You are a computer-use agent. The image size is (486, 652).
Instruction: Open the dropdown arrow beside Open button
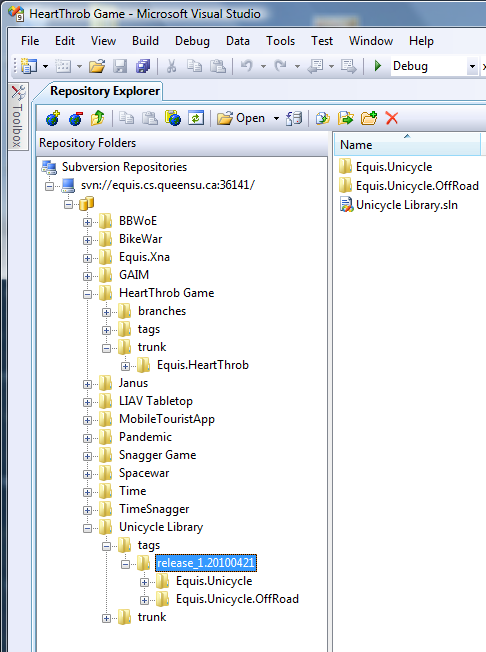click(x=276, y=119)
